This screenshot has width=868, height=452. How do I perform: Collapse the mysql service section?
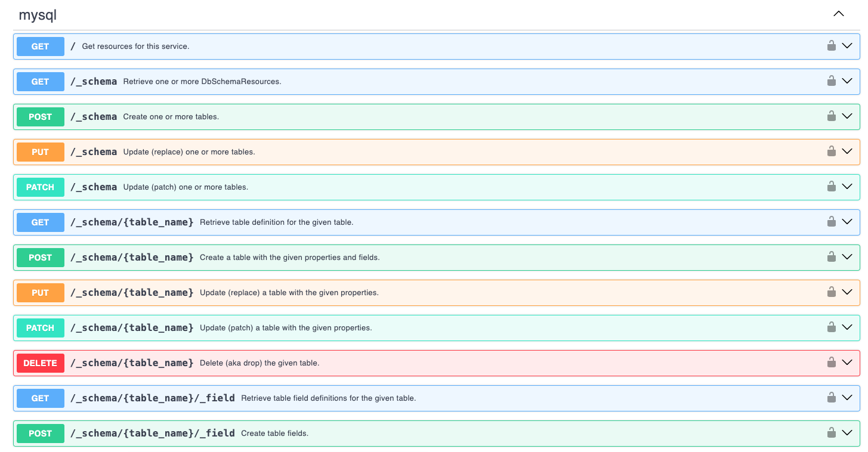[x=838, y=13]
